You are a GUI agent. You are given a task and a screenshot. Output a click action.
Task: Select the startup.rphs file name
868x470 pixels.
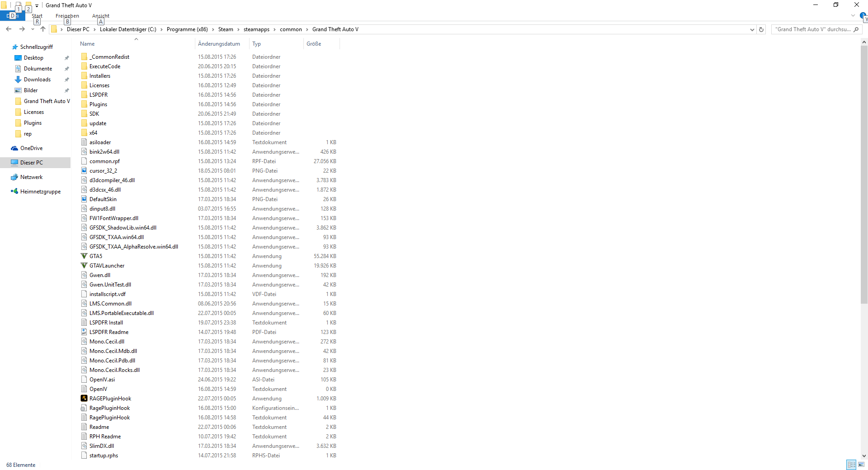point(104,456)
